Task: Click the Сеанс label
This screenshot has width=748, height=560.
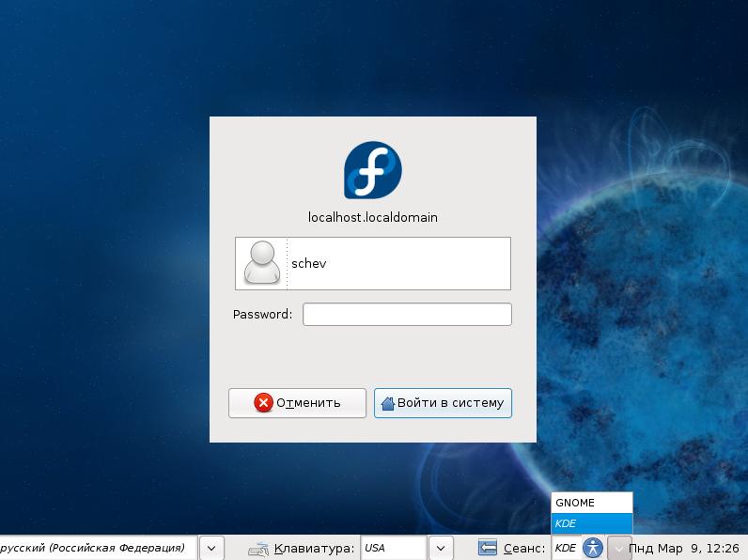Action: 523,549
